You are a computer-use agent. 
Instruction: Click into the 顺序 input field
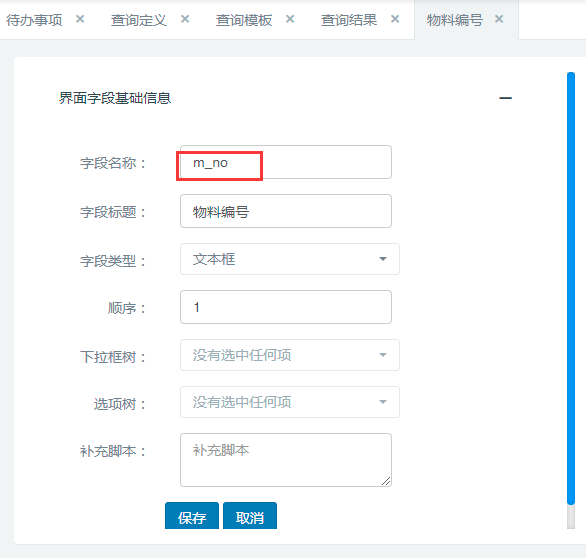(x=286, y=307)
